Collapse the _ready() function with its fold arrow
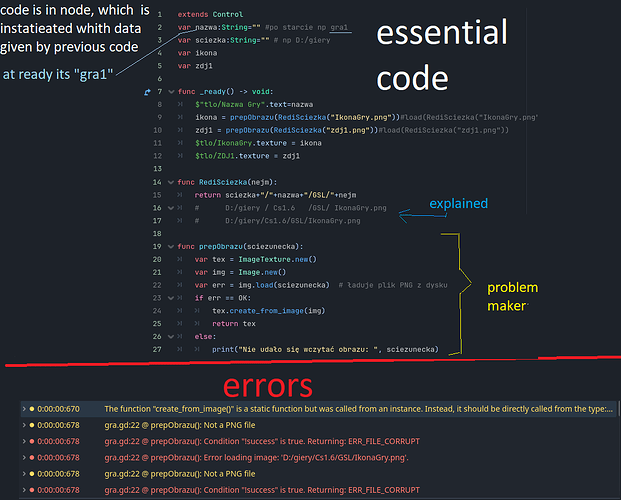621x500 pixels. coord(169,91)
